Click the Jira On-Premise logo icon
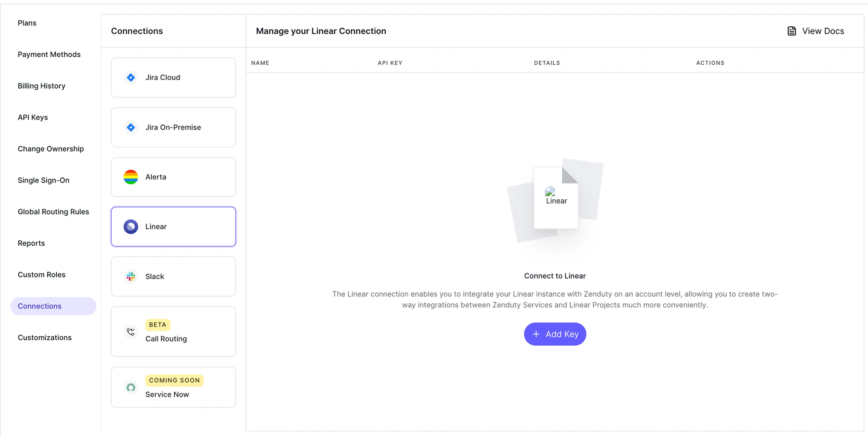This screenshot has width=868, height=437. click(131, 127)
